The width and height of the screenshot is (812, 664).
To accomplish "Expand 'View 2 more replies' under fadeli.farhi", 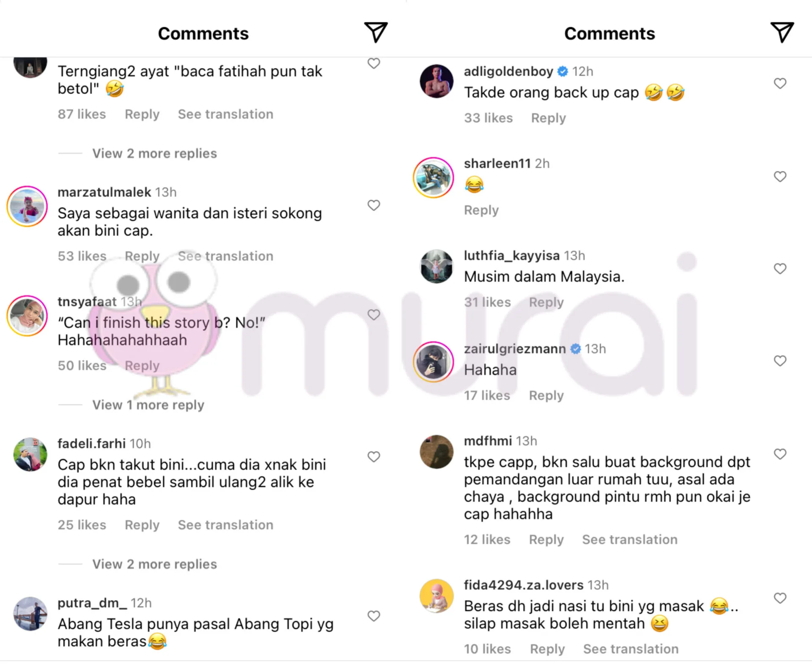I will click(154, 564).
